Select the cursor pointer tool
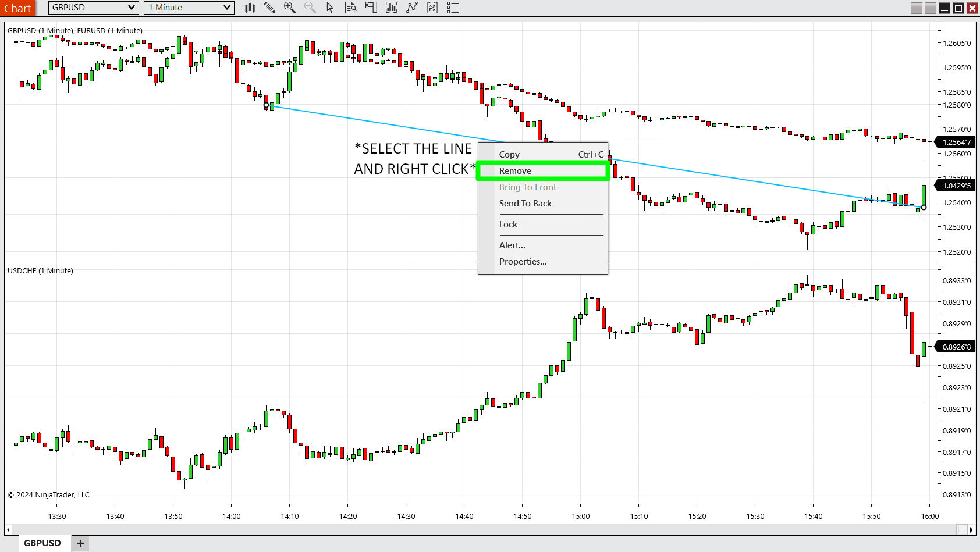This screenshot has height=552, width=980. coord(330,8)
